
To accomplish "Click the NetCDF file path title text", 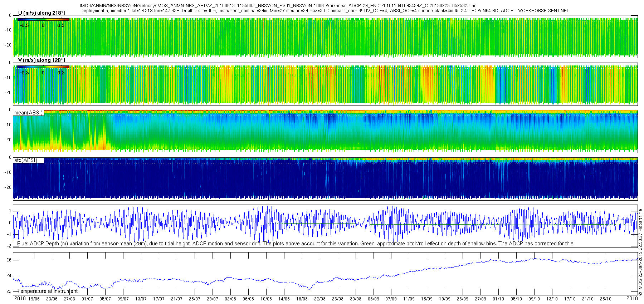I will 278,6.
